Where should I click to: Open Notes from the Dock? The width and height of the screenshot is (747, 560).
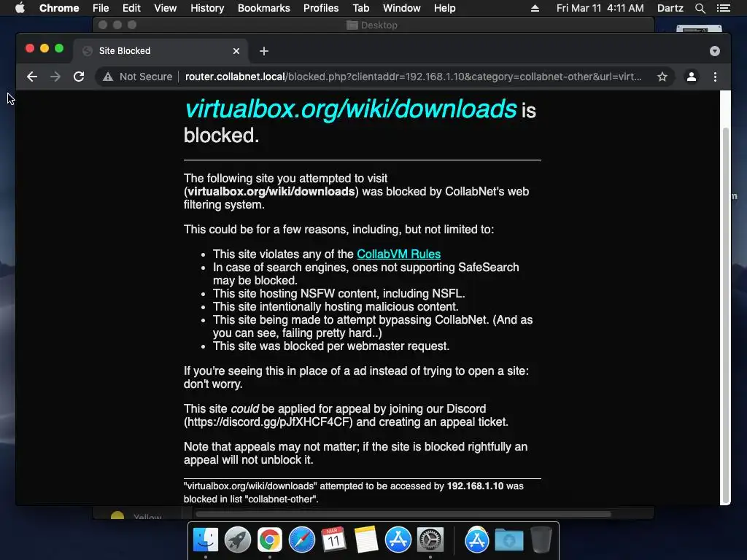click(366, 540)
